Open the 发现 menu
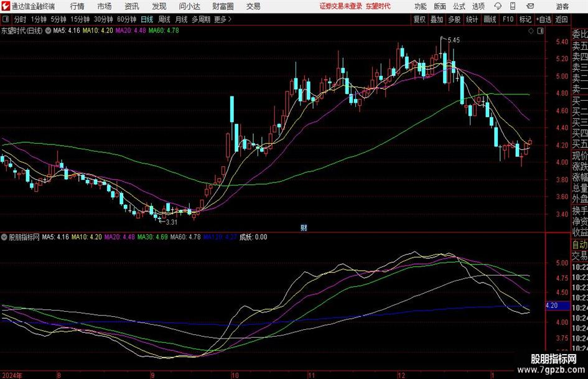 [159, 6]
